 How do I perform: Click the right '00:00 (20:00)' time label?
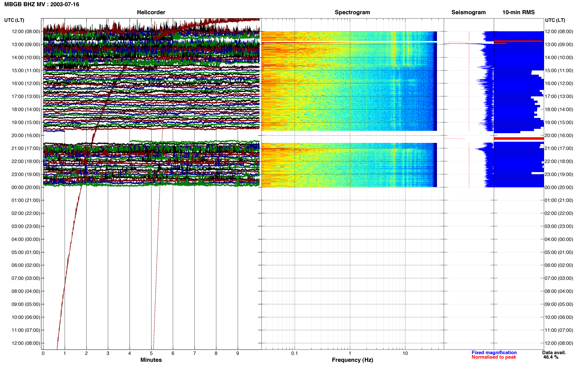559,187
